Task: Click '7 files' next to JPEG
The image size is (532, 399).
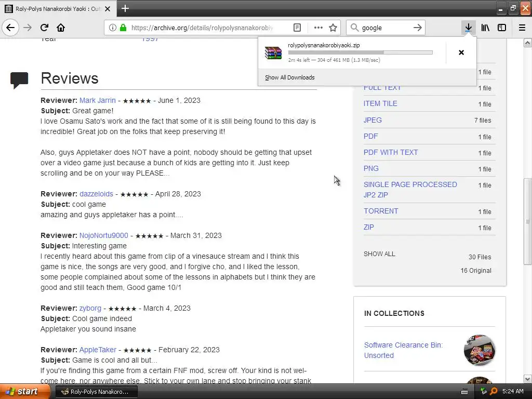Action: click(x=483, y=120)
